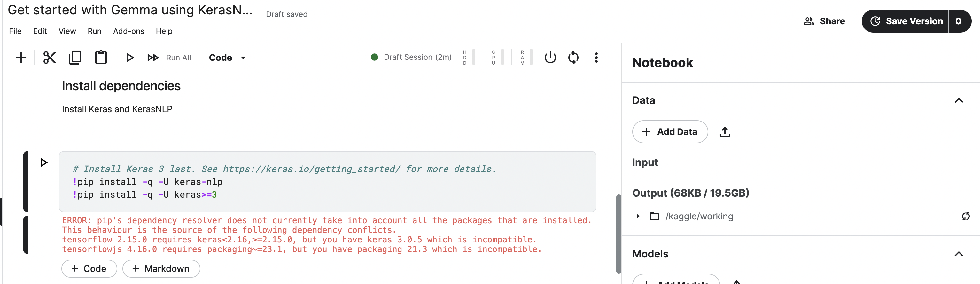Viewport: 980px width, 284px height.
Task: Restart the session with refresh icon
Action: coord(573,58)
